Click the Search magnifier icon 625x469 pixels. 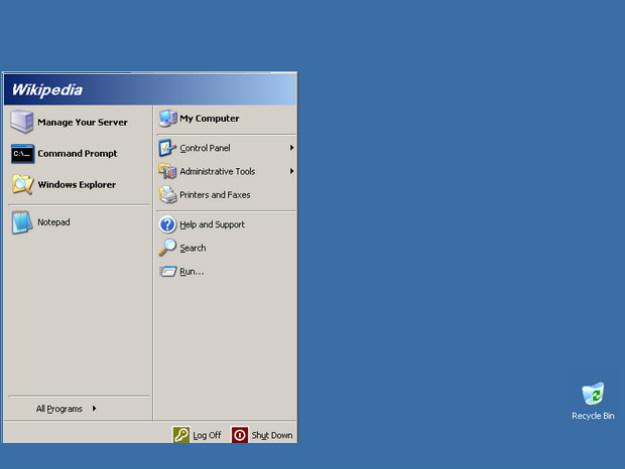[x=167, y=247]
